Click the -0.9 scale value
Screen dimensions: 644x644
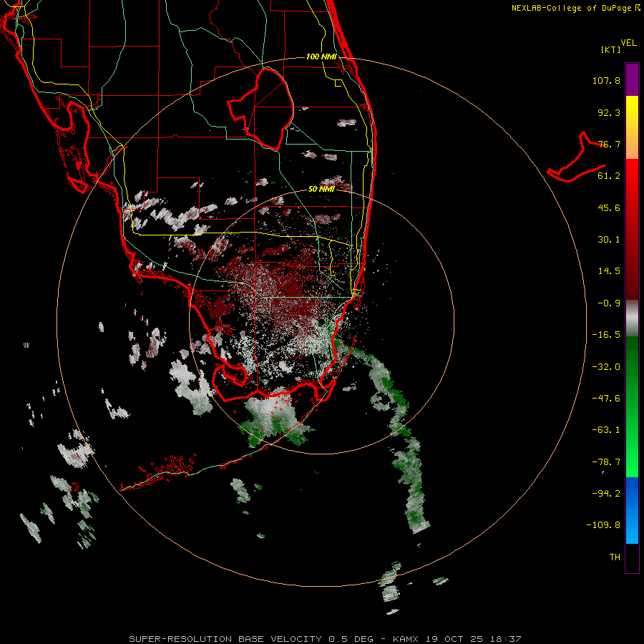pos(609,303)
